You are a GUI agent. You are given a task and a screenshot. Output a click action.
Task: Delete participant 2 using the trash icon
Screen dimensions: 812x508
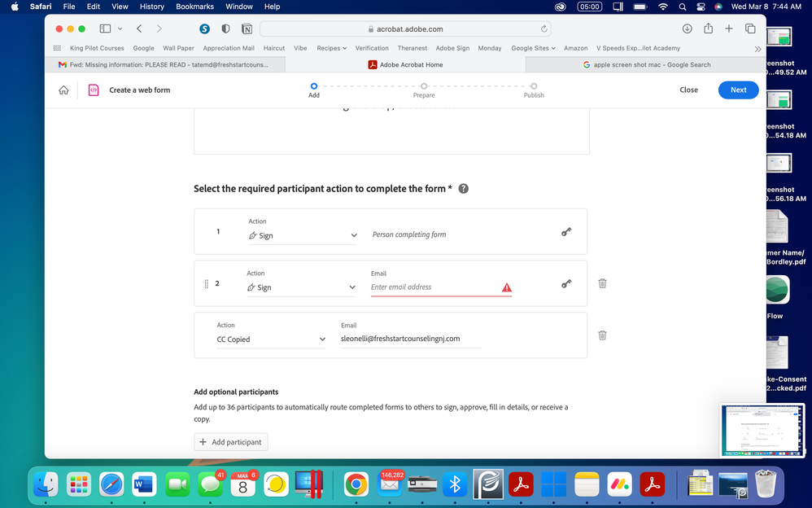tap(602, 283)
